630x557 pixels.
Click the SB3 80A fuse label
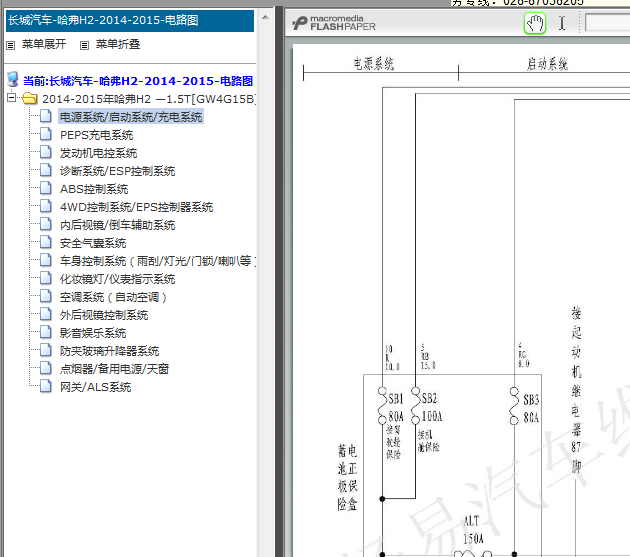pyautogui.click(x=531, y=409)
